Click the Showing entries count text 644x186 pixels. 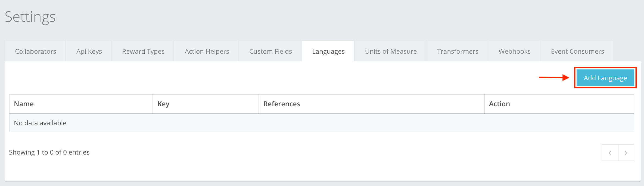click(x=49, y=152)
